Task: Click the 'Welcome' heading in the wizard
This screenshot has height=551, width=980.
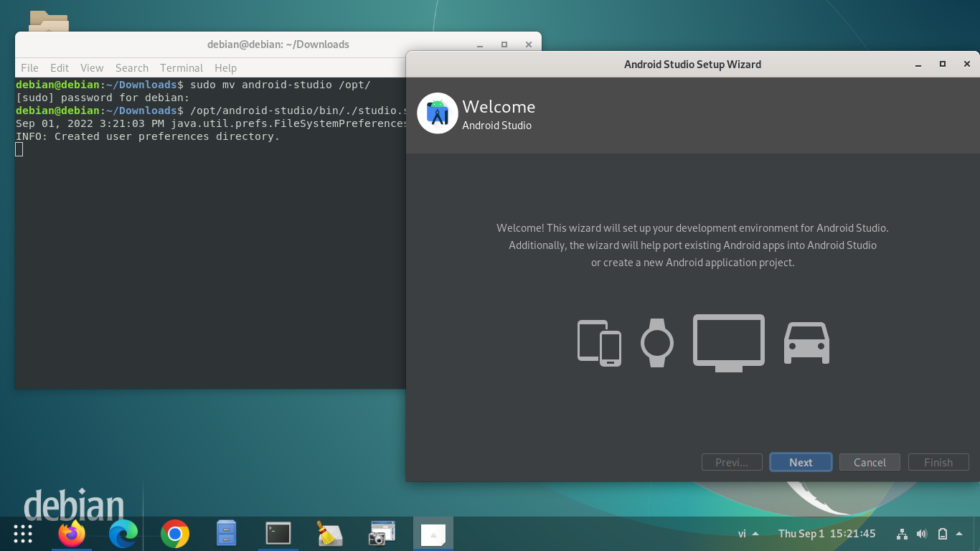Action: coord(499,107)
